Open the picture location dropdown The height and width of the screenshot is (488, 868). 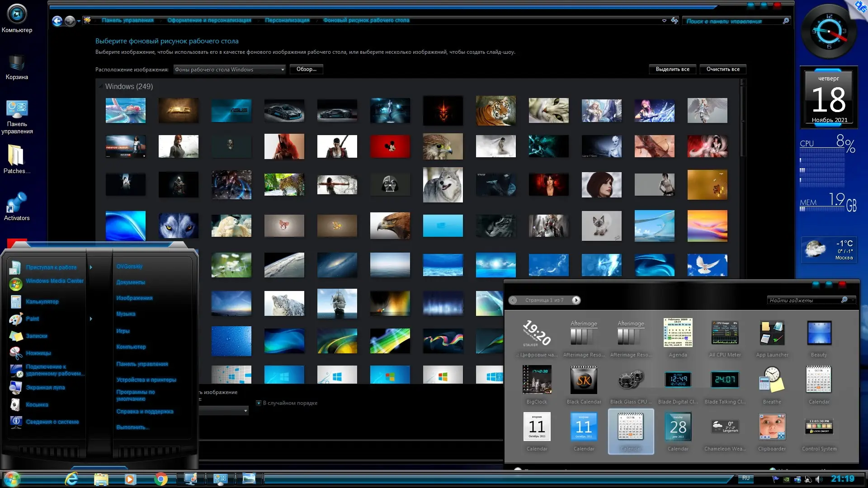coord(283,70)
